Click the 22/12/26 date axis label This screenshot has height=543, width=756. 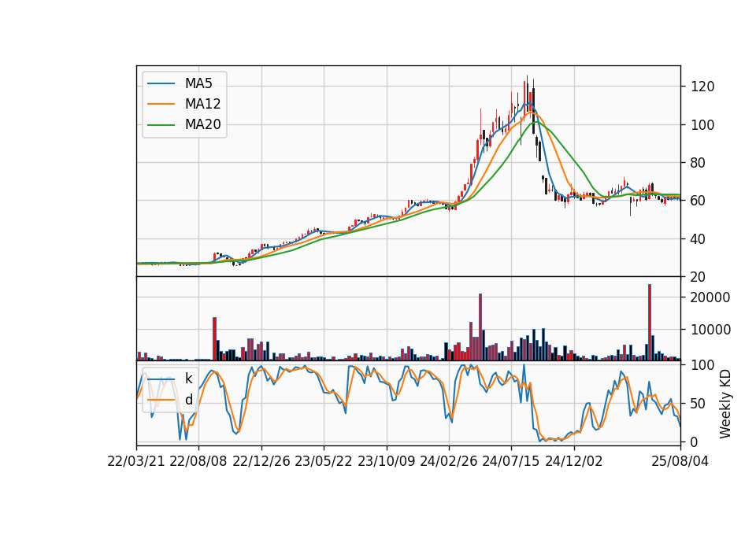click(x=261, y=461)
